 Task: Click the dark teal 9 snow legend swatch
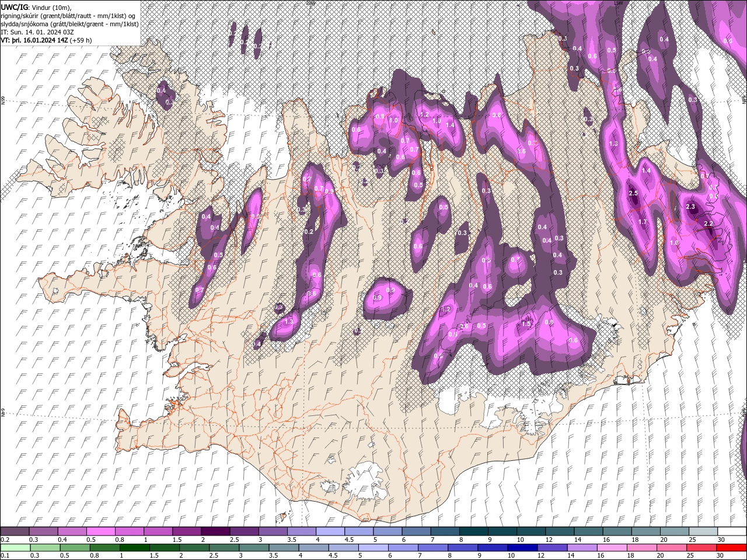[502, 531]
